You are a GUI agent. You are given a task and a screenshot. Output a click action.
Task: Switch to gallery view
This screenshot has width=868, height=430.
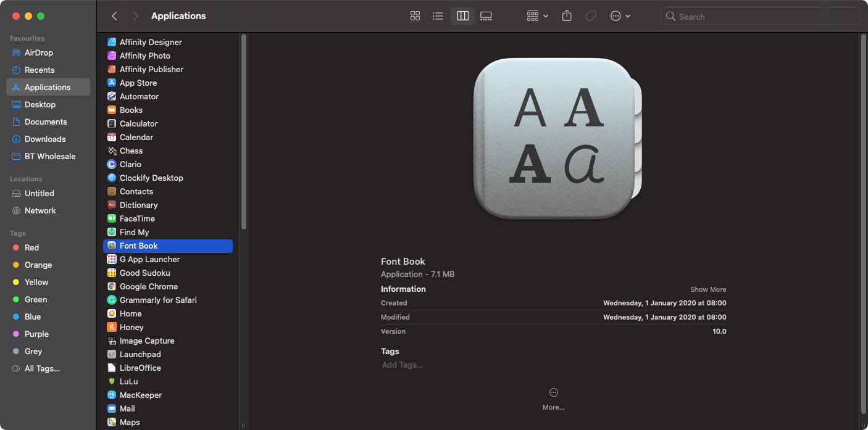pyautogui.click(x=486, y=16)
